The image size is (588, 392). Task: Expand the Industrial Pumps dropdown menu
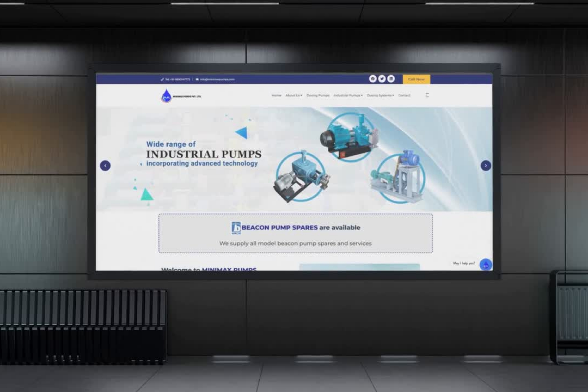[x=348, y=96]
